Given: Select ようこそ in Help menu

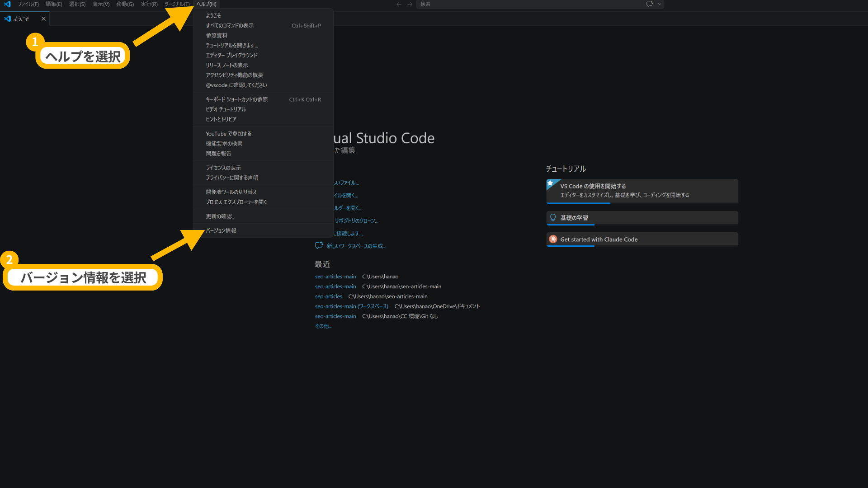Looking at the screenshot, I should pos(263,15).
